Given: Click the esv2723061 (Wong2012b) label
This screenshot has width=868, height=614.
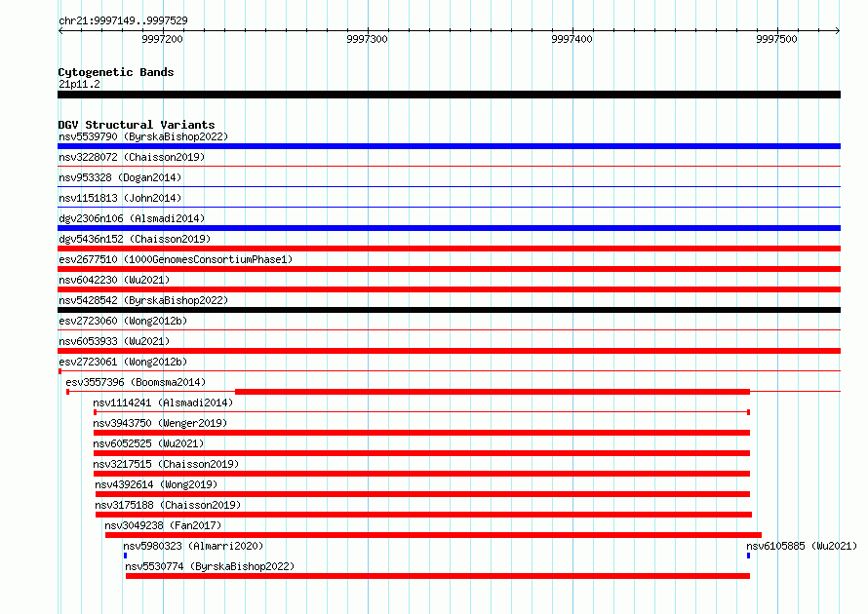Looking at the screenshot, I should 123,362.
